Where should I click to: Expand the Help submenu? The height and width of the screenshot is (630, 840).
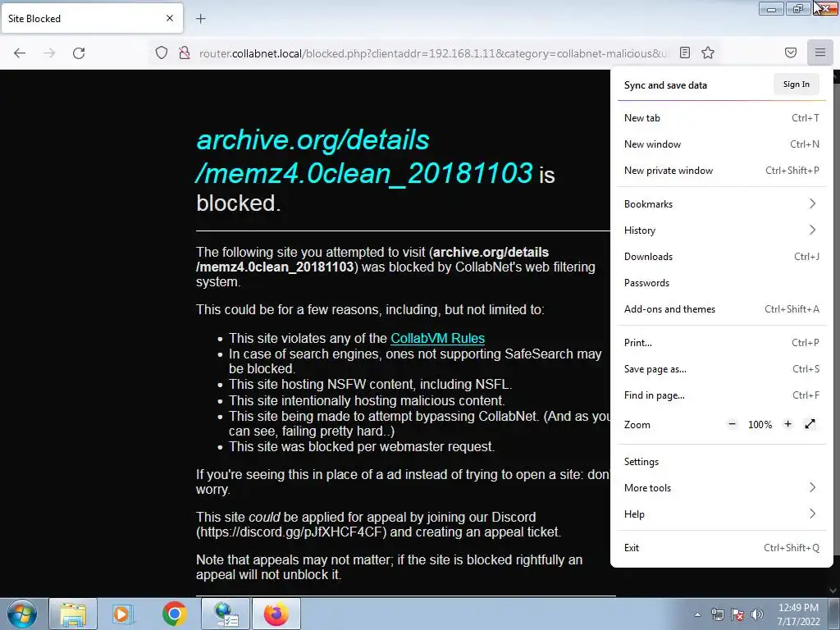click(722, 514)
